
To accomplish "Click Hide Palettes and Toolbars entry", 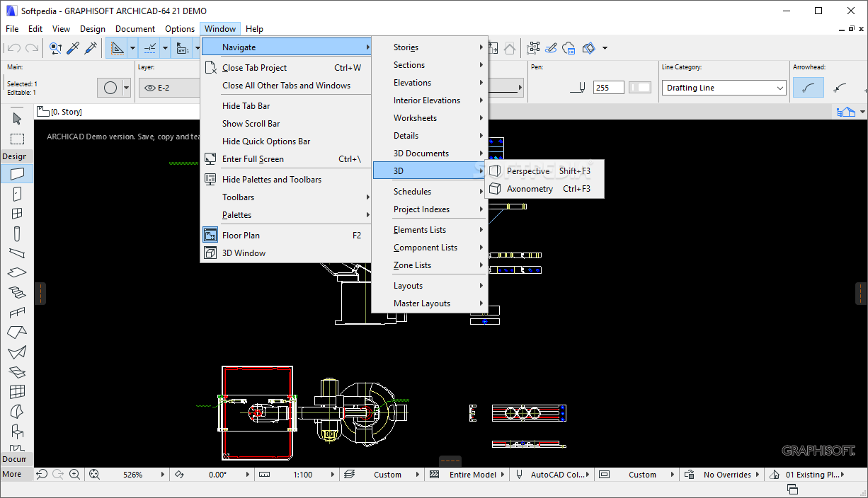I will tap(286, 180).
